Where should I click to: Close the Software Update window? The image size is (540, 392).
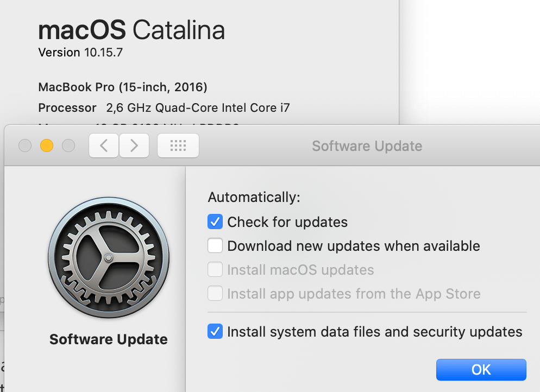click(x=25, y=146)
